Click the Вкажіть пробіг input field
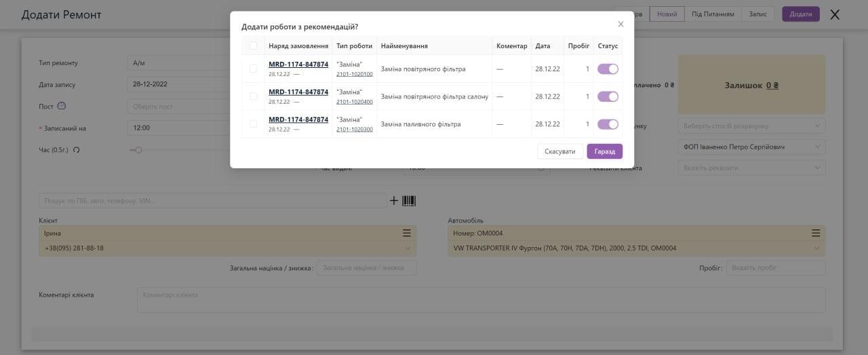This screenshot has width=868, height=355. [x=775, y=268]
